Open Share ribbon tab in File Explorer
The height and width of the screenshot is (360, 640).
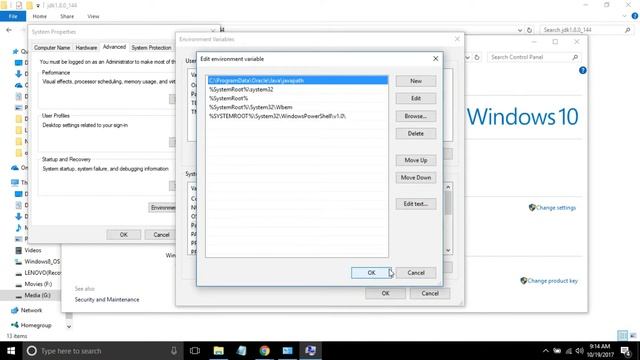click(x=67, y=16)
